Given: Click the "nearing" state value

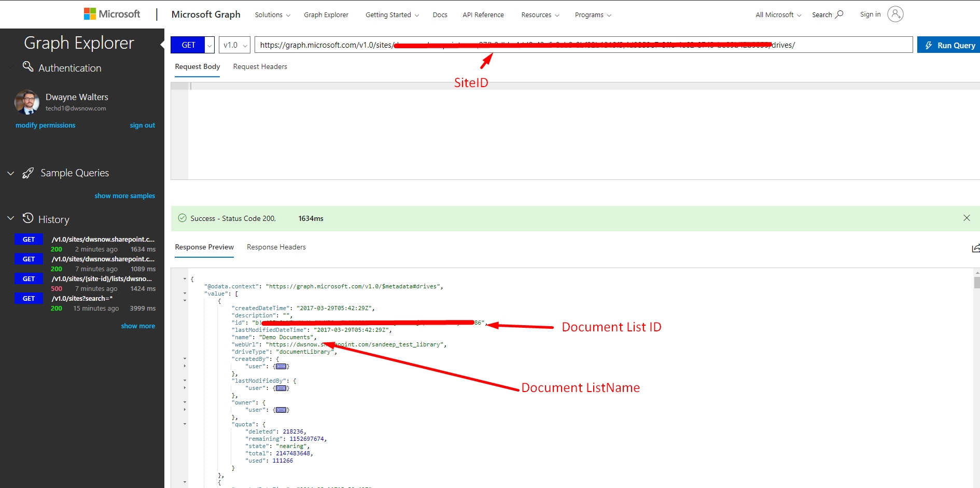Looking at the screenshot, I should (291, 446).
